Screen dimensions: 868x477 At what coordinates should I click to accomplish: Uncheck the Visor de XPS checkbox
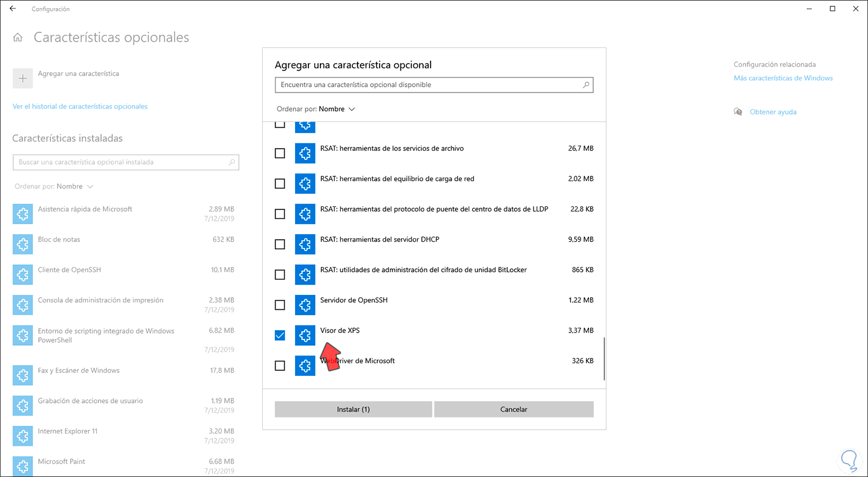click(280, 335)
